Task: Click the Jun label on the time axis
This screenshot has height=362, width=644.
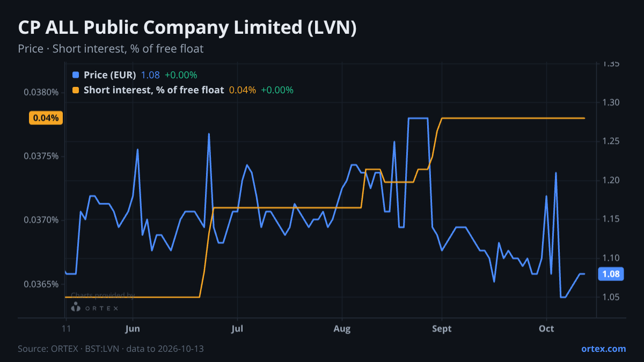Action: click(x=132, y=329)
